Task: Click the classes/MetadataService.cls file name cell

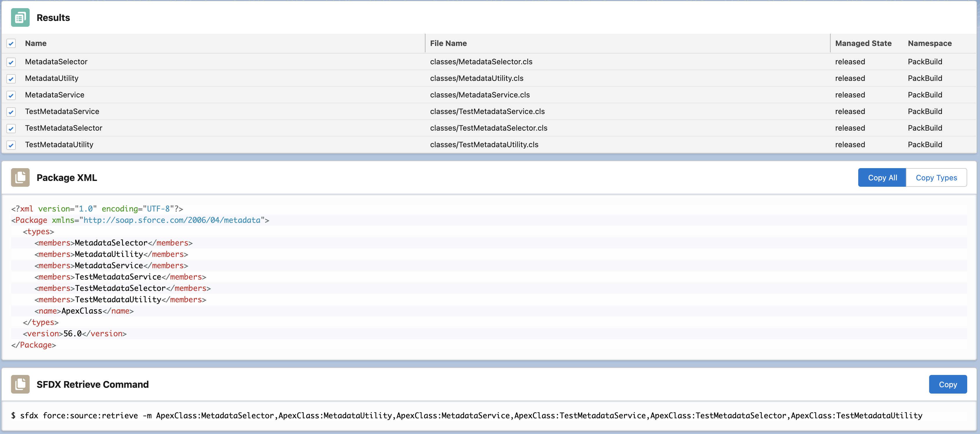Action: point(479,95)
